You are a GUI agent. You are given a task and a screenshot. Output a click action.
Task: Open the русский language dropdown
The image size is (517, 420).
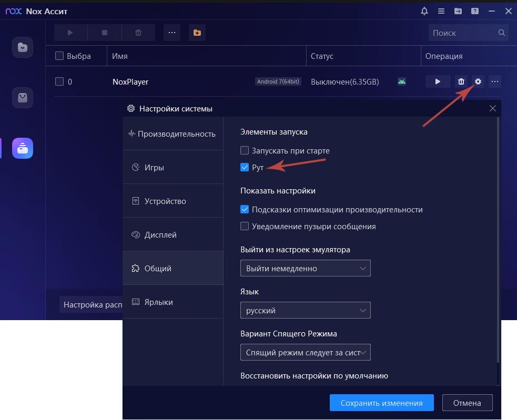[305, 310]
